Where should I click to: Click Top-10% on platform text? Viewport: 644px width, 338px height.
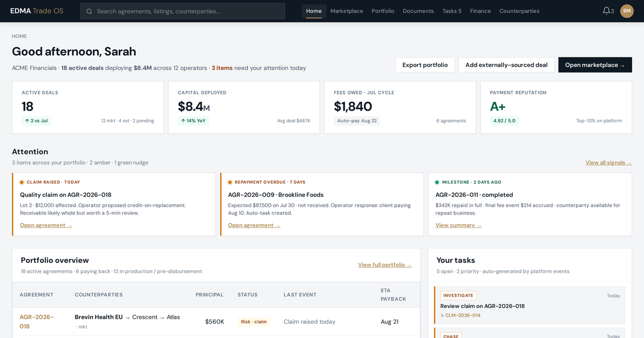599,121
